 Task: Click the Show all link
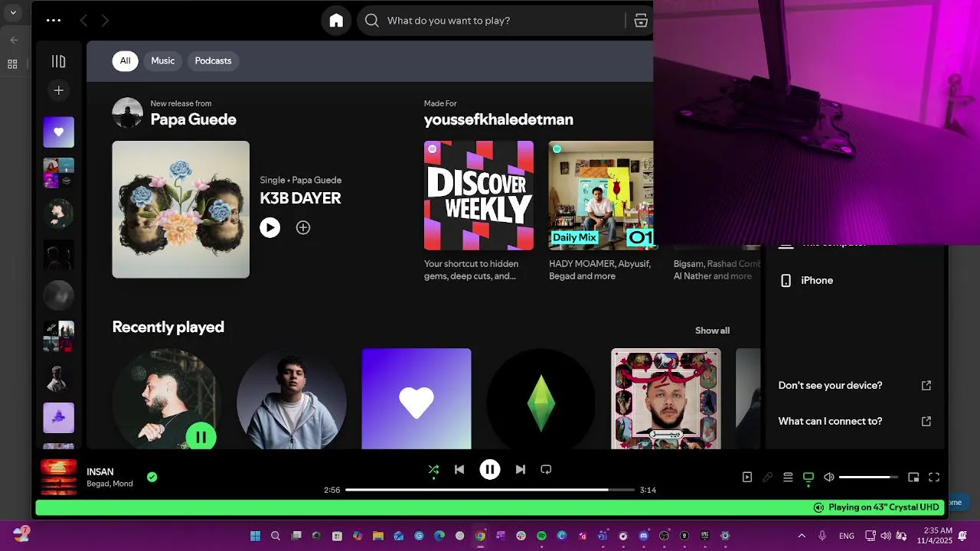coord(712,331)
